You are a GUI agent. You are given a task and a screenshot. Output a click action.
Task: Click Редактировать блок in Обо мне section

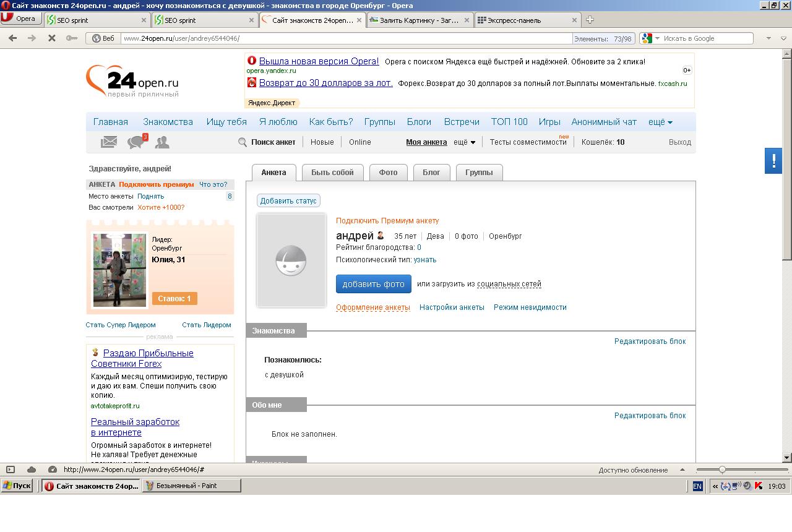pos(650,416)
